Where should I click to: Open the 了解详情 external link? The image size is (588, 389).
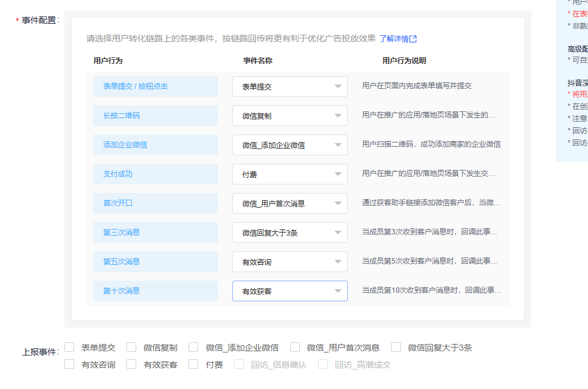(x=398, y=39)
